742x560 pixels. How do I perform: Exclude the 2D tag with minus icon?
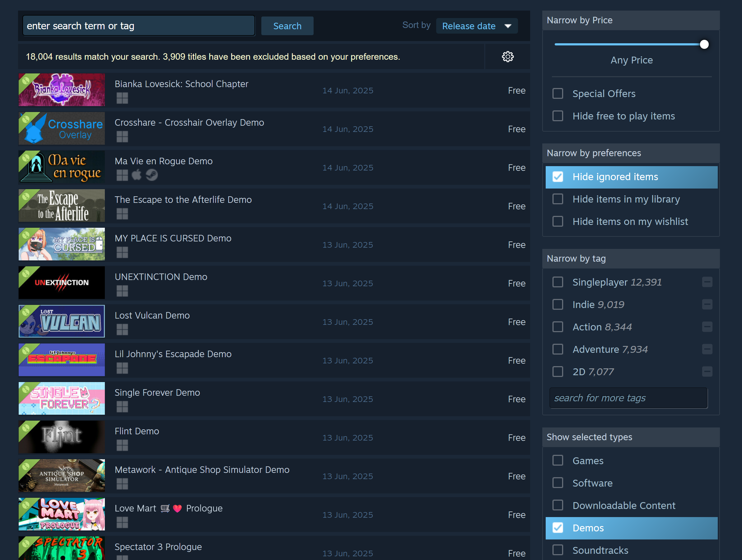(x=707, y=372)
